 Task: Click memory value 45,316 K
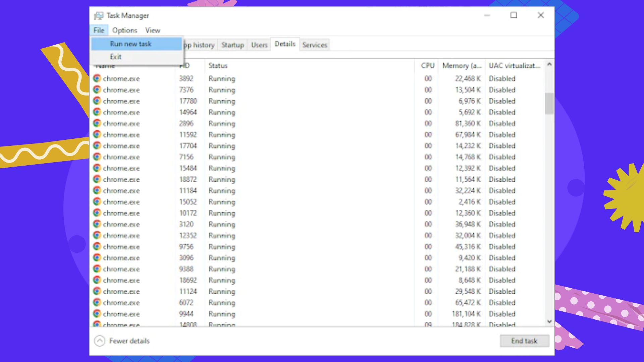[x=468, y=247]
